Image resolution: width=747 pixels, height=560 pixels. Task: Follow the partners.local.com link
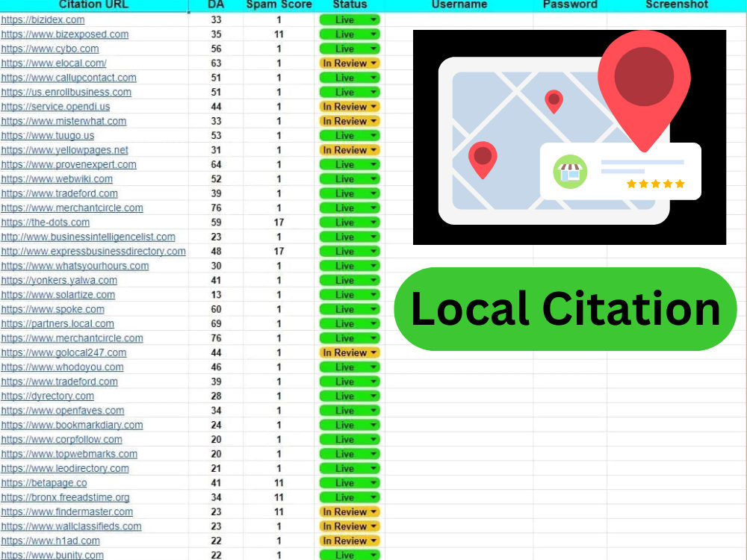coord(58,324)
